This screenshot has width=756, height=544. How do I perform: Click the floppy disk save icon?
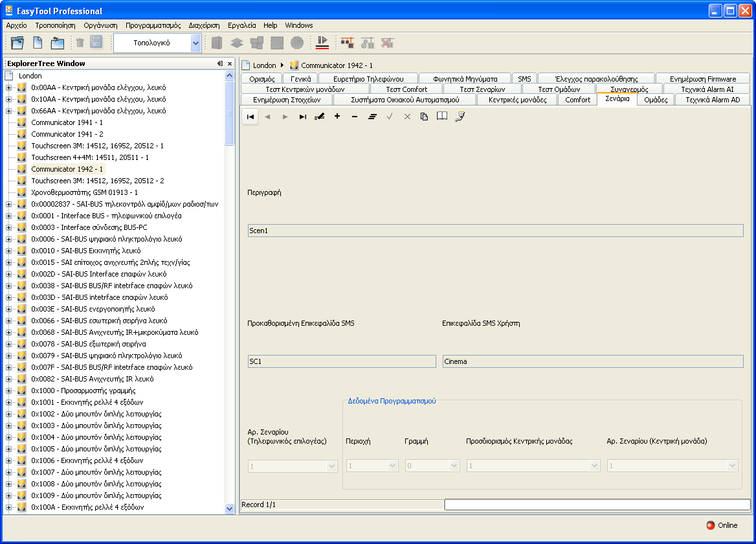point(96,43)
